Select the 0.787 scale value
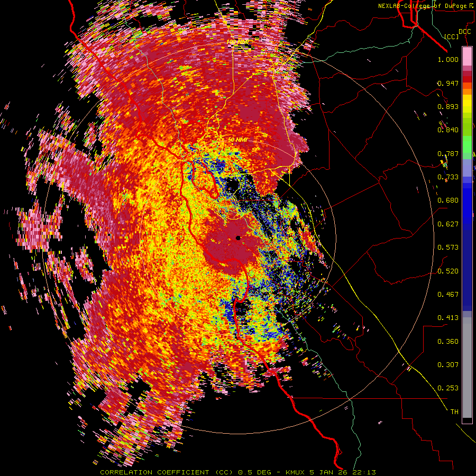 (448, 153)
